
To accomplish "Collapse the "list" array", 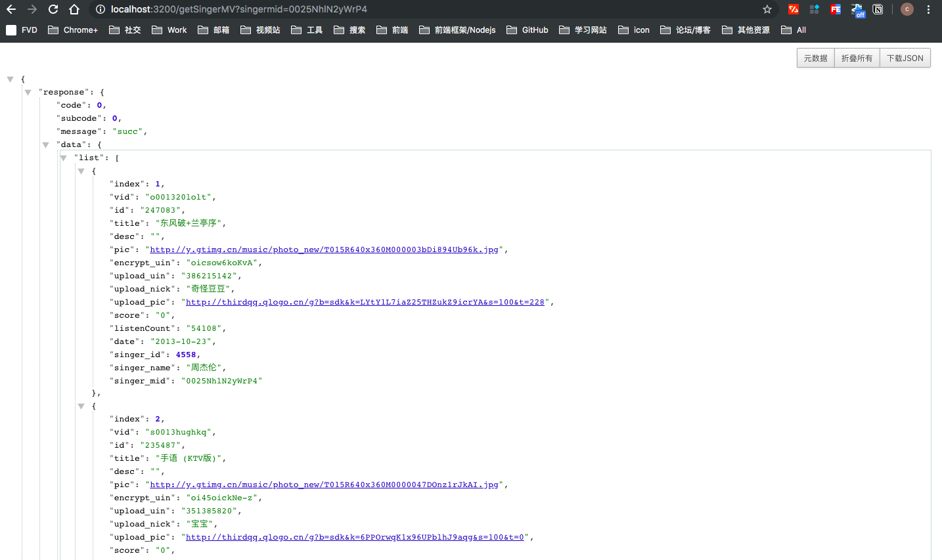I will [64, 158].
